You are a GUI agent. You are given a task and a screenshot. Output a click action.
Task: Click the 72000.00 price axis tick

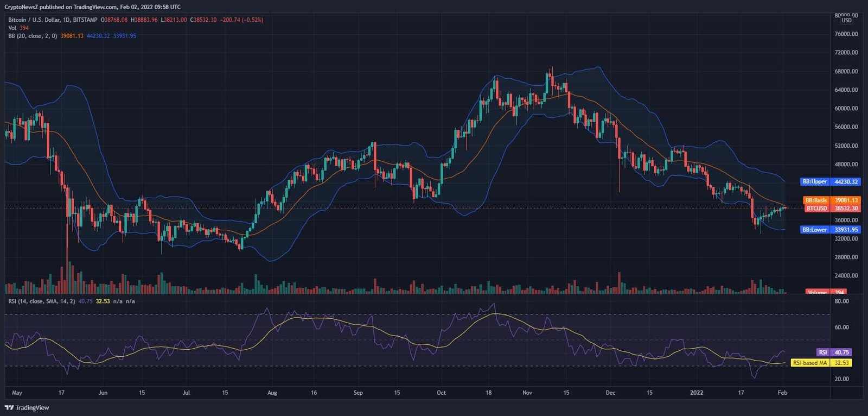tap(846, 53)
